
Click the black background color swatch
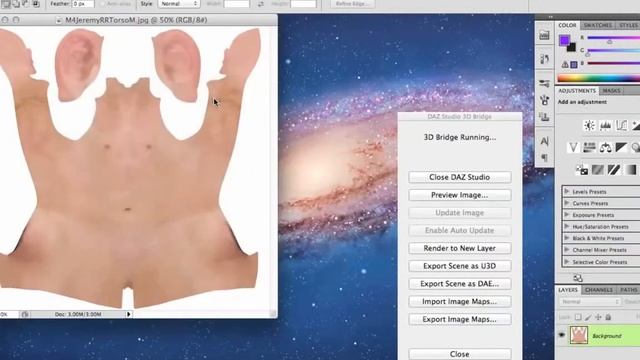coord(572,48)
